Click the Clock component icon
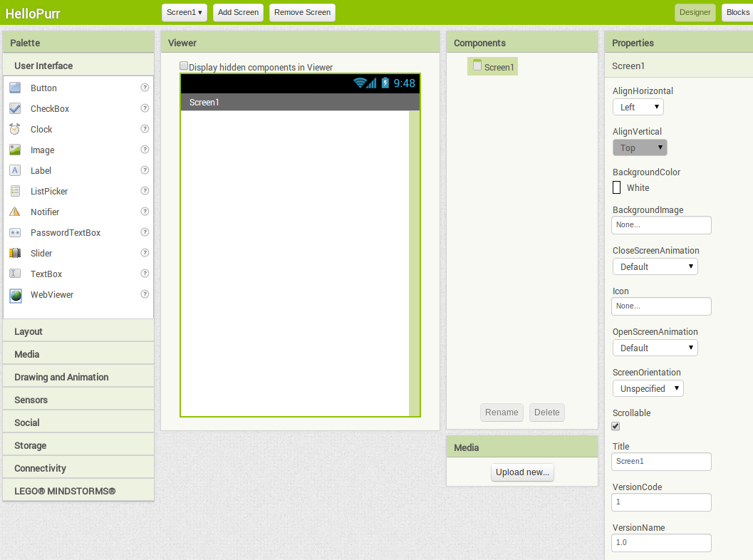Screen dimensions: 753x560 (x=15, y=129)
